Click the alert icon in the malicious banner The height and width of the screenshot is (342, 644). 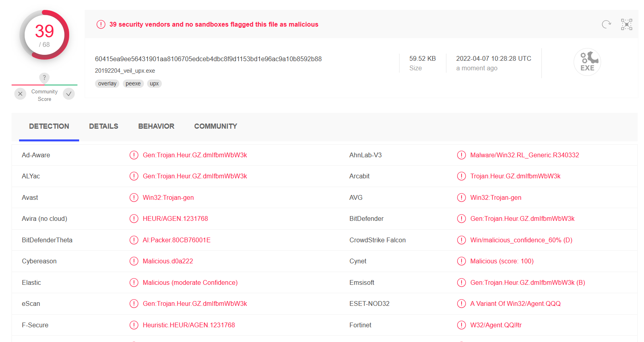point(101,25)
